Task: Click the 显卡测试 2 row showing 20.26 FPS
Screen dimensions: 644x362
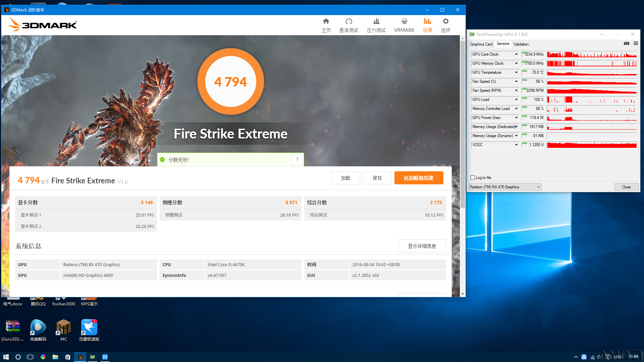Action: coord(86,226)
